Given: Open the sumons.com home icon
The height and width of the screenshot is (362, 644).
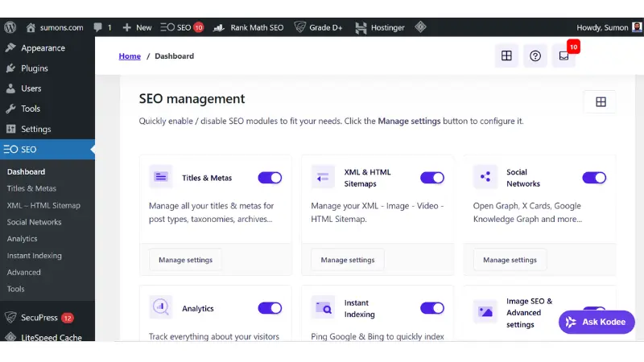Looking at the screenshot, I should [x=31, y=27].
